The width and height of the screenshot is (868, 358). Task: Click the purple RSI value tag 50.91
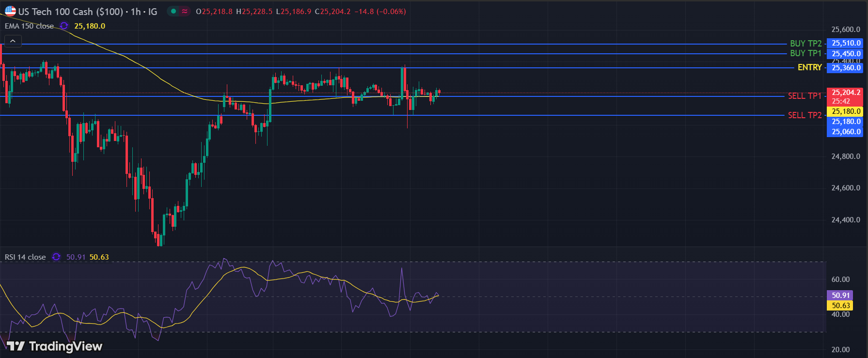coord(840,295)
